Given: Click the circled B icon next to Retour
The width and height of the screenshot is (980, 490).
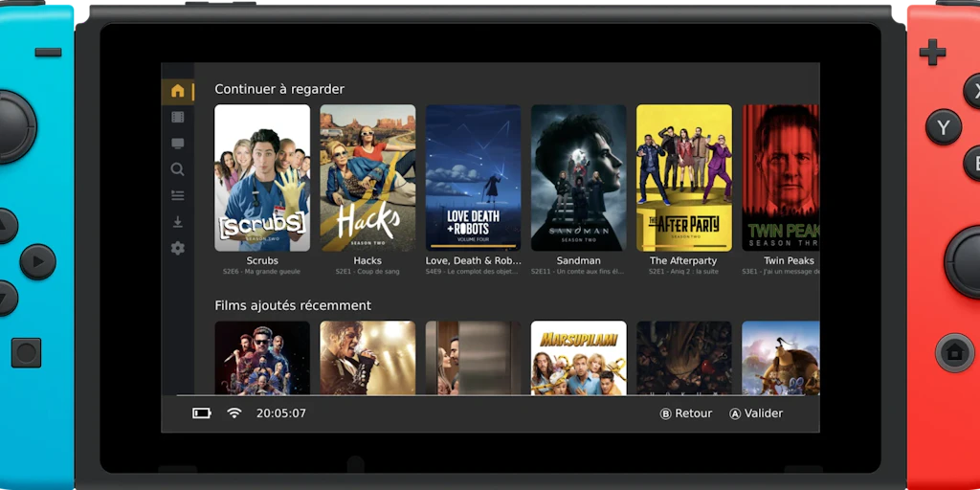Looking at the screenshot, I should [x=666, y=413].
